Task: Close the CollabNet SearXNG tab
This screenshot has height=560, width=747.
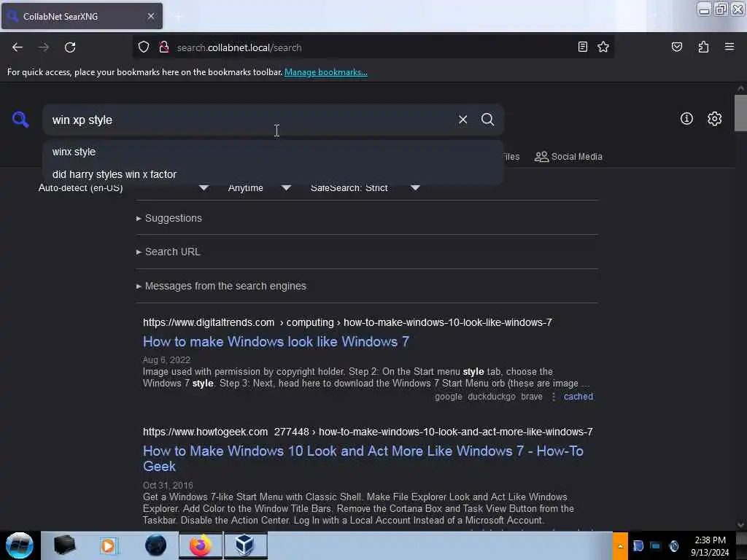Action: 151,16
